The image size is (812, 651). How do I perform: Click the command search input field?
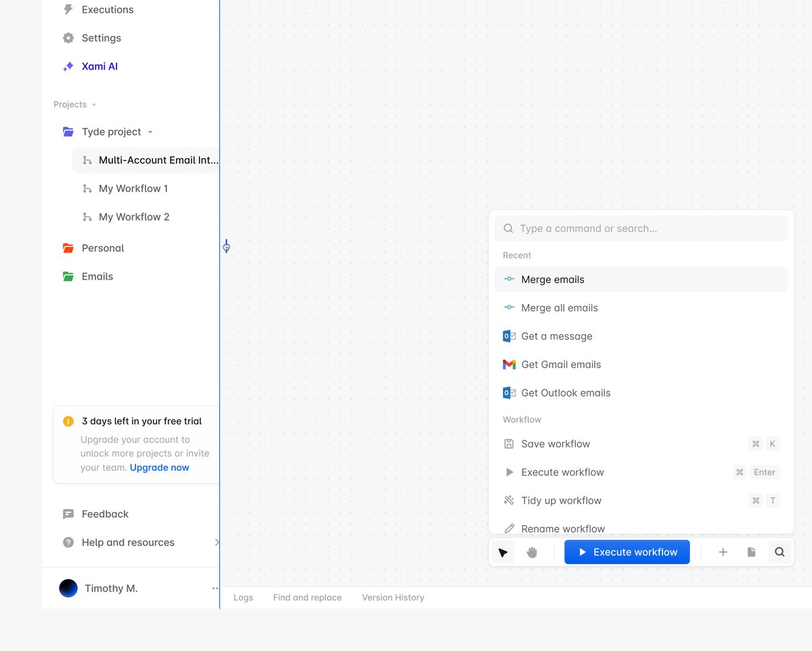[x=641, y=228]
